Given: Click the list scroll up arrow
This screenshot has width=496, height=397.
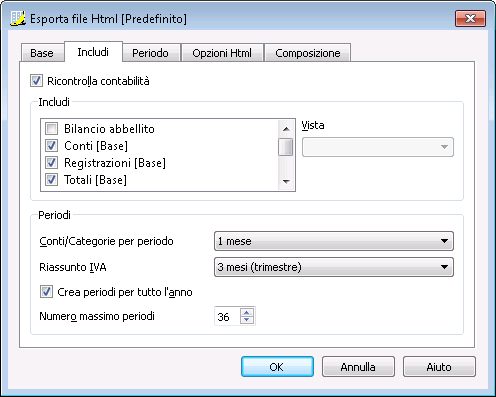Looking at the screenshot, I should point(286,129).
